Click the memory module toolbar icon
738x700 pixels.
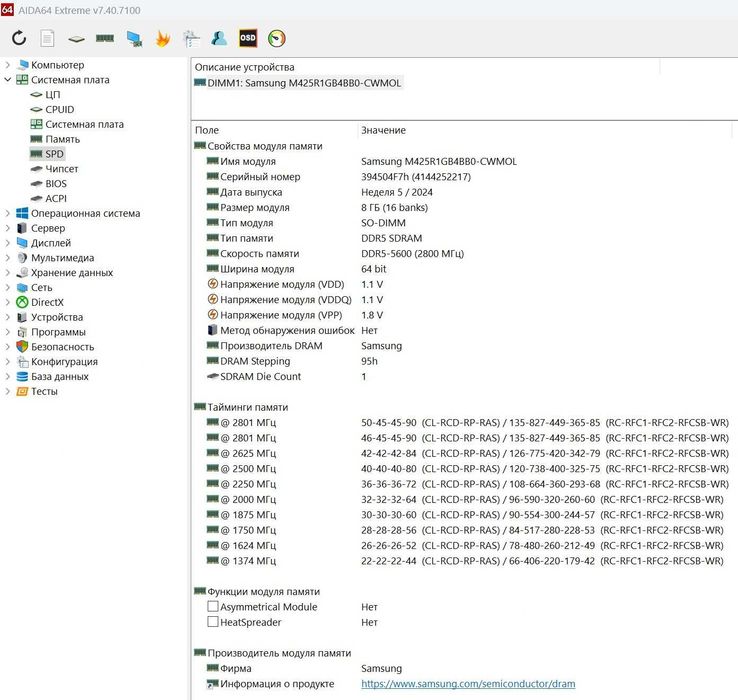tap(104, 38)
